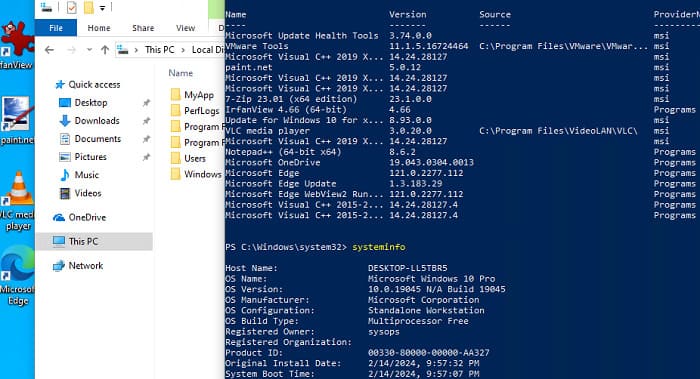The height and width of the screenshot is (379, 700).
Task: Open the IrfanView desktop shortcut icon
Action: pos(17,40)
